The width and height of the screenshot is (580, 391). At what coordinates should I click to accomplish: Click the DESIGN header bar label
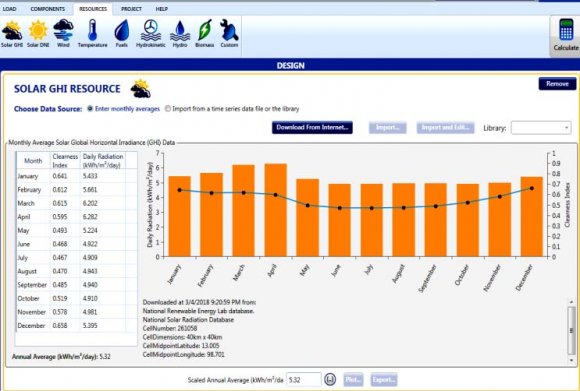(x=290, y=66)
